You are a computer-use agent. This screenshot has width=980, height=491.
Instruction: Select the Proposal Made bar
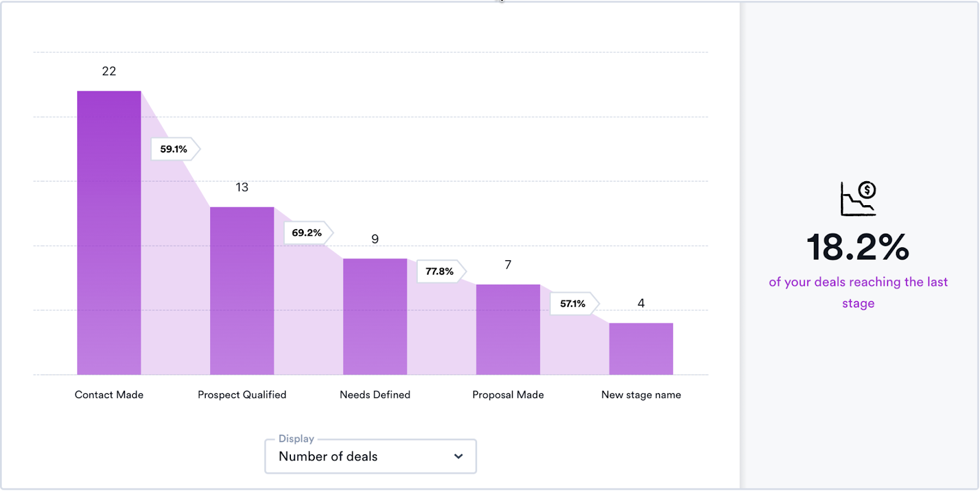pos(508,329)
